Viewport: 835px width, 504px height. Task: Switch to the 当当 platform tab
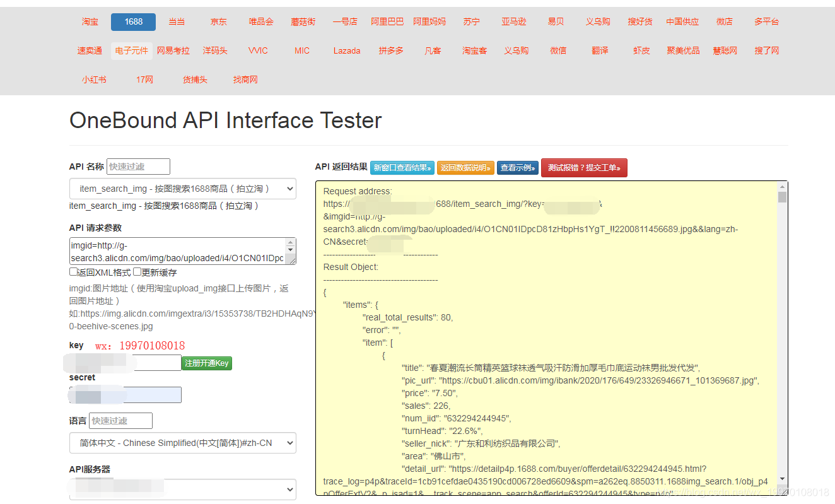tap(177, 21)
